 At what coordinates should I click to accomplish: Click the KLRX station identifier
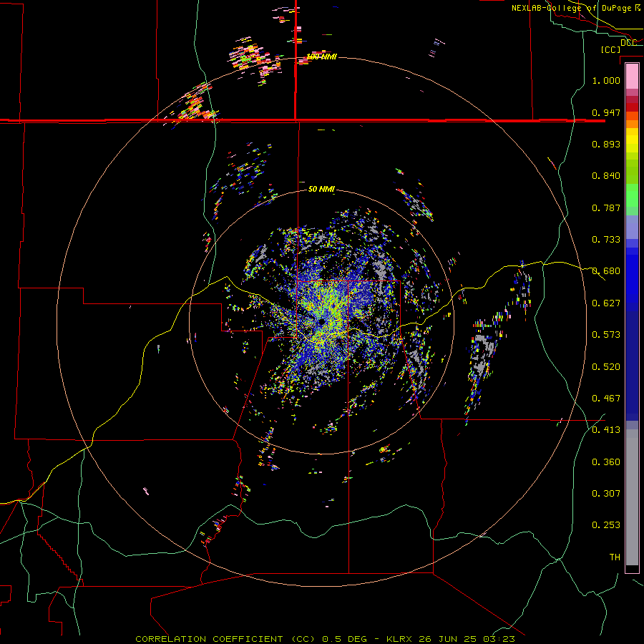pos(400,639)
